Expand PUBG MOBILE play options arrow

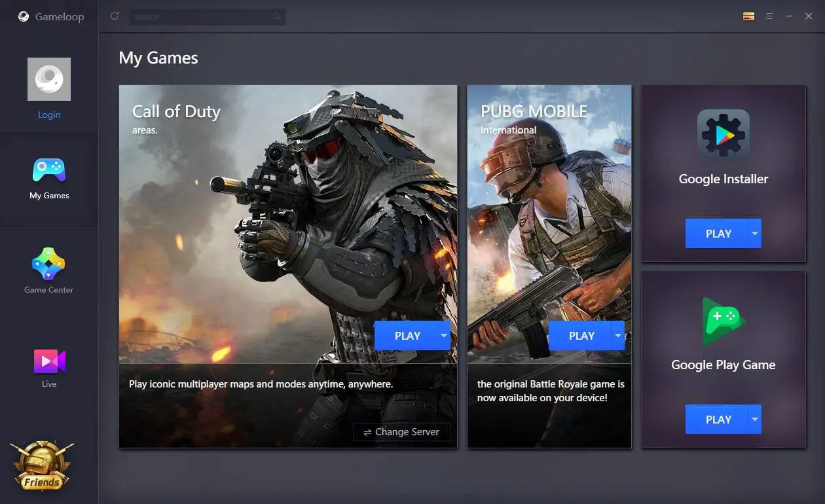pos(618,336)
